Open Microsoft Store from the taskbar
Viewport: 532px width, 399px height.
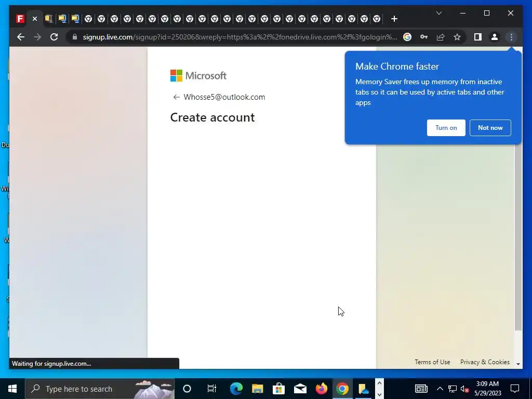278,389
